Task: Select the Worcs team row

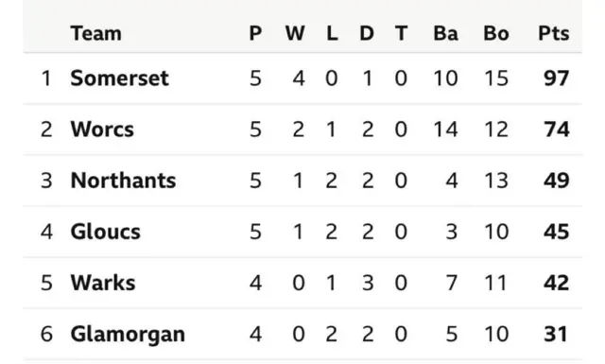Action: click(x=302, y=130)
